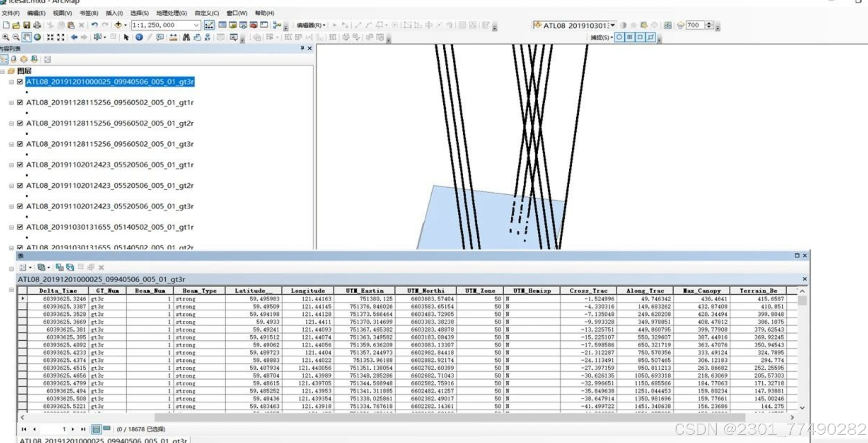Open the map scale 1:1,250,000 dropdown
Viewport: 868px width, 443px height.
point(196,25)
